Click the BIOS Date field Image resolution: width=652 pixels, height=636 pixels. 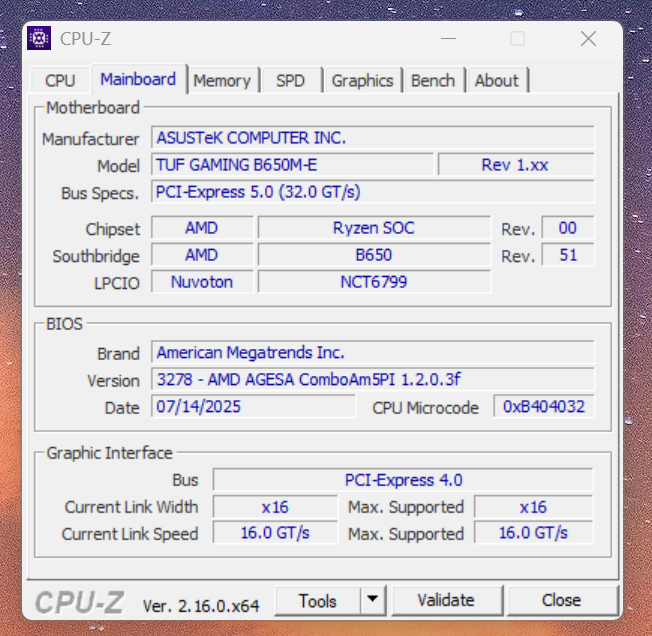tap(253, 407)
